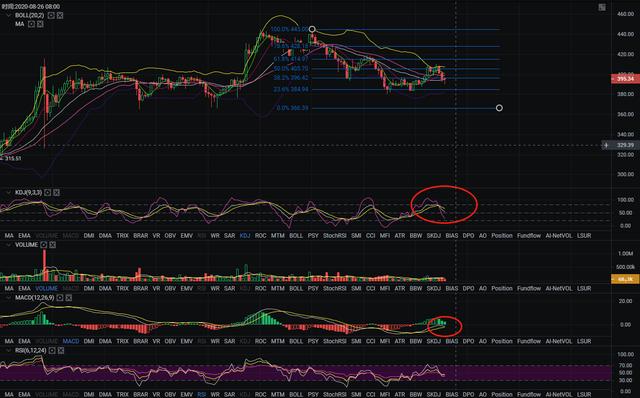
Task: Choose DPO in the row beneath the MACD chart
Action: pyautogui.click(x=468, y=341)
